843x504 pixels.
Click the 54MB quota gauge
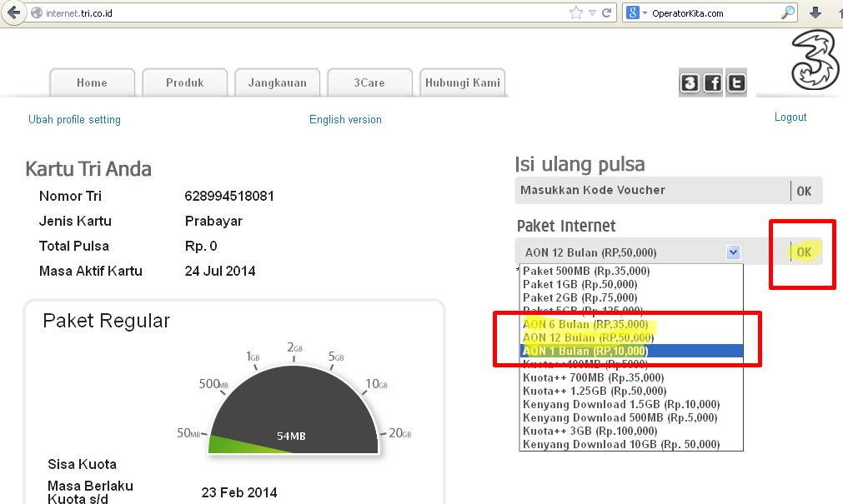point(294,409)
